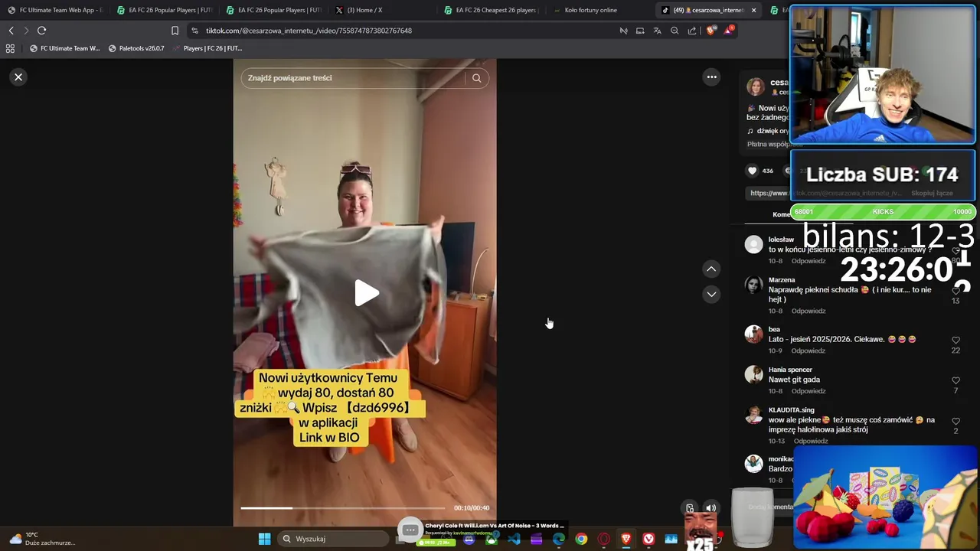The height and width of the screenshot is (551, 980).
Task: Toggle the auto-scroll icon beside the volume button
Action: click(x=690, y=508)
